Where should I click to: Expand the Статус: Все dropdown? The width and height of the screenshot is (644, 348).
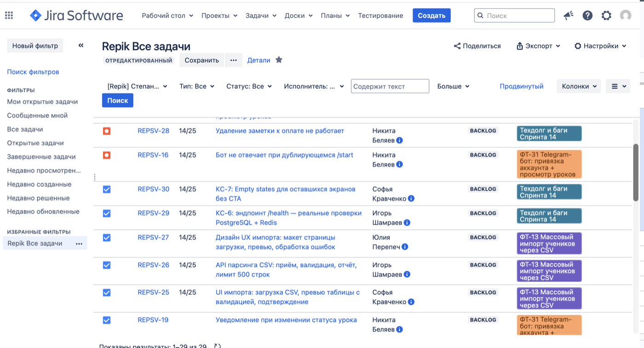click(249, 86)
